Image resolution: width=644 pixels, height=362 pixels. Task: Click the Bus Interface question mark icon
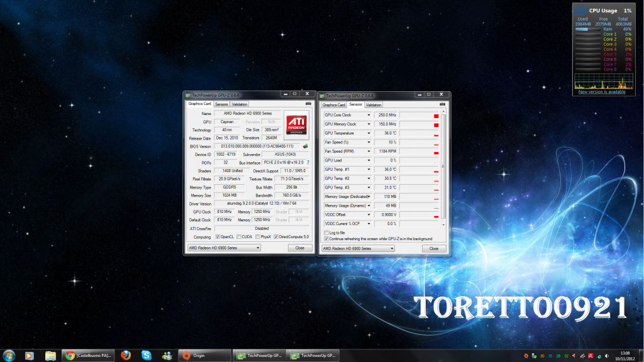click(308, 163)
